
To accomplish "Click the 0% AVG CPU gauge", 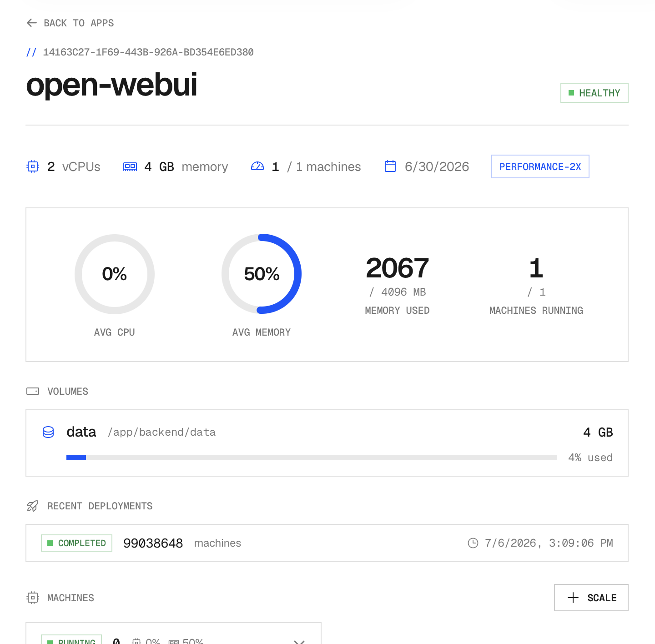I will click(x=115, y=274).
